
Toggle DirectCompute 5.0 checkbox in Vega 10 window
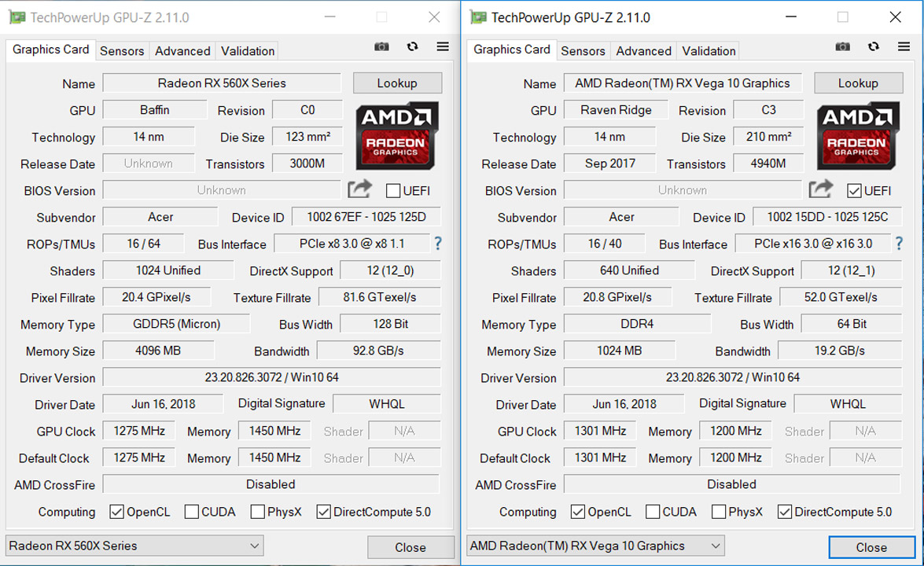pos(784,512)
